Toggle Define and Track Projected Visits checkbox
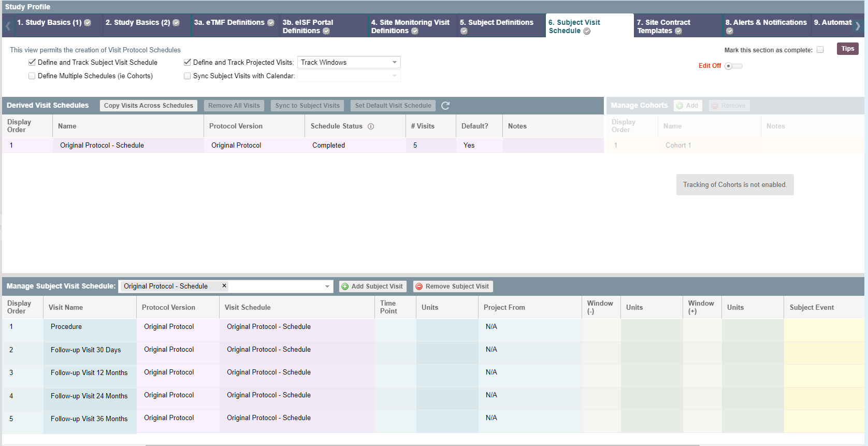Image resolution: width=868 pixels, height=446 pixels. (187, 62)
